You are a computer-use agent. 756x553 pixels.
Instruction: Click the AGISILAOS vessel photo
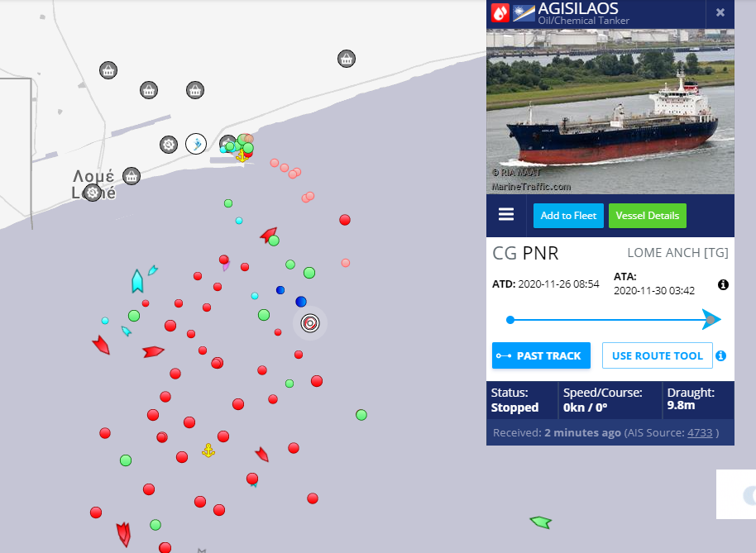pyautogui.click(x=610, y=112)
